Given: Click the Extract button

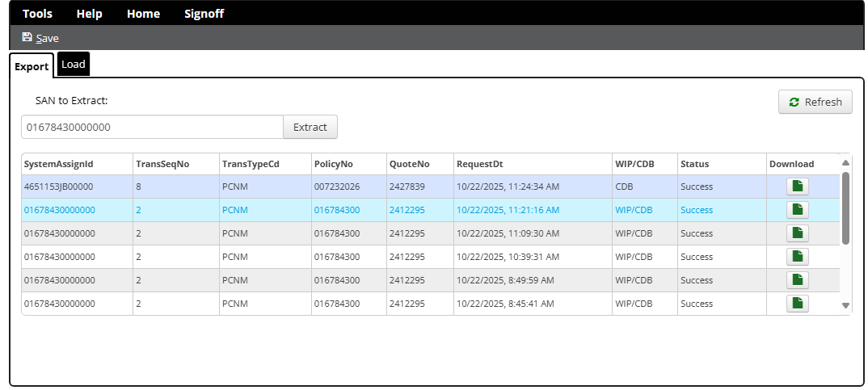Looking at the screenshot, I should [310, 127].
